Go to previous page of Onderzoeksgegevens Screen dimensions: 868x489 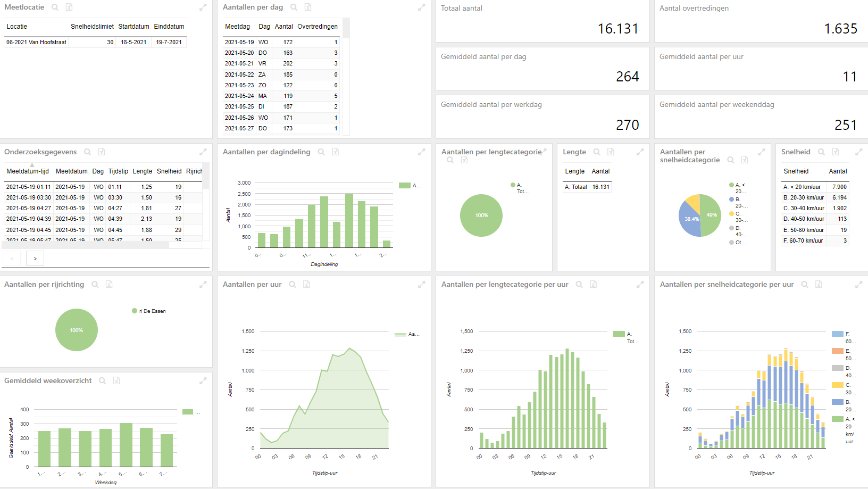[x=12, y=259]
